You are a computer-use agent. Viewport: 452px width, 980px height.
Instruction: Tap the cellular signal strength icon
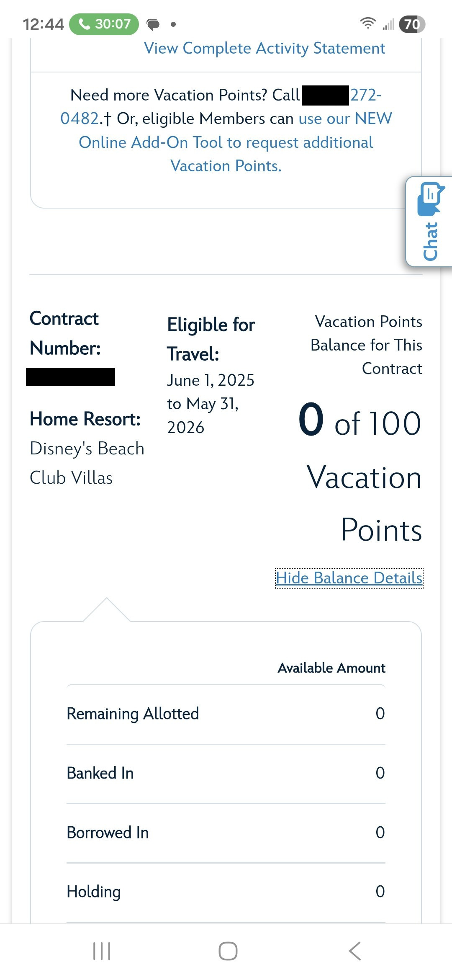pos(388,24)
